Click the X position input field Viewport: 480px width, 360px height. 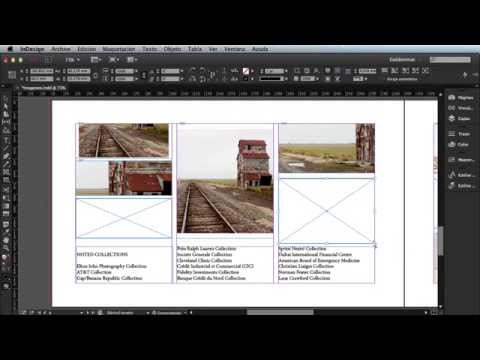coord(41,71)
